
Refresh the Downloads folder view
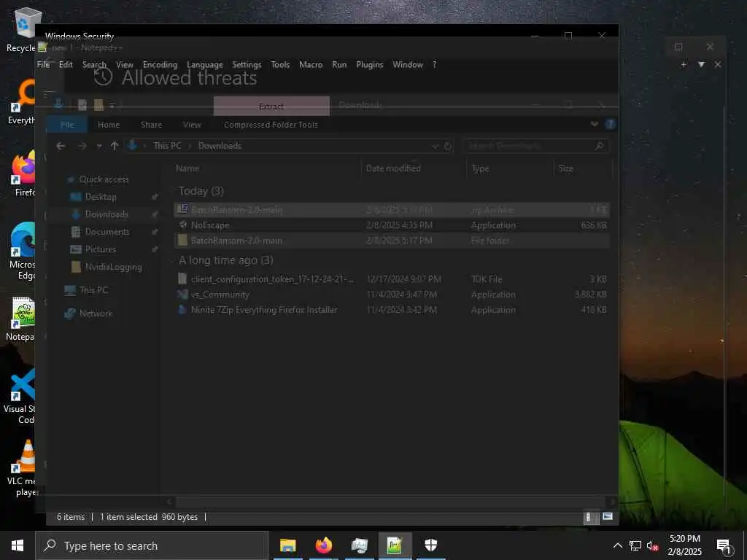point(448,146)
